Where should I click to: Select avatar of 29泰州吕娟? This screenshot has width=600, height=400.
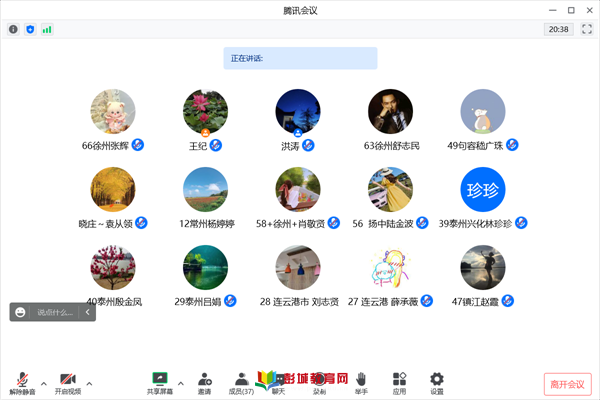pyautogui.click(x=205, y=268)
